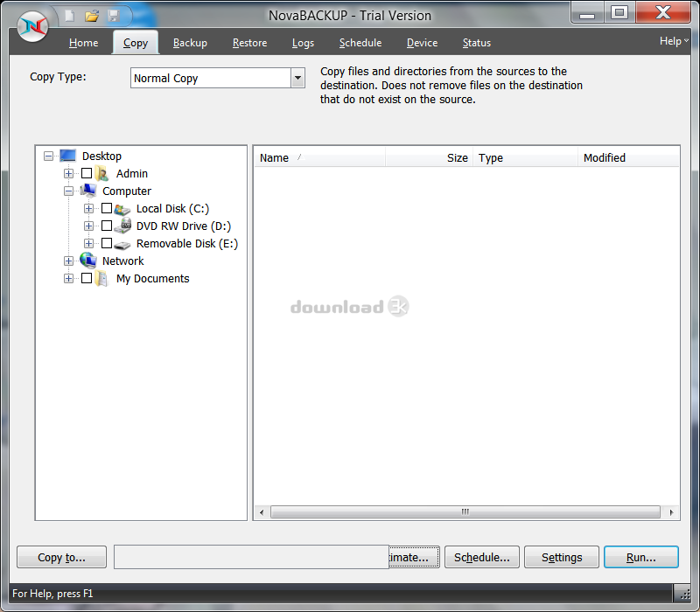The width and height of the screenshot is (700, 612).
Task: Click the Computer icon in the tree
Action: (x=88, y=191)
